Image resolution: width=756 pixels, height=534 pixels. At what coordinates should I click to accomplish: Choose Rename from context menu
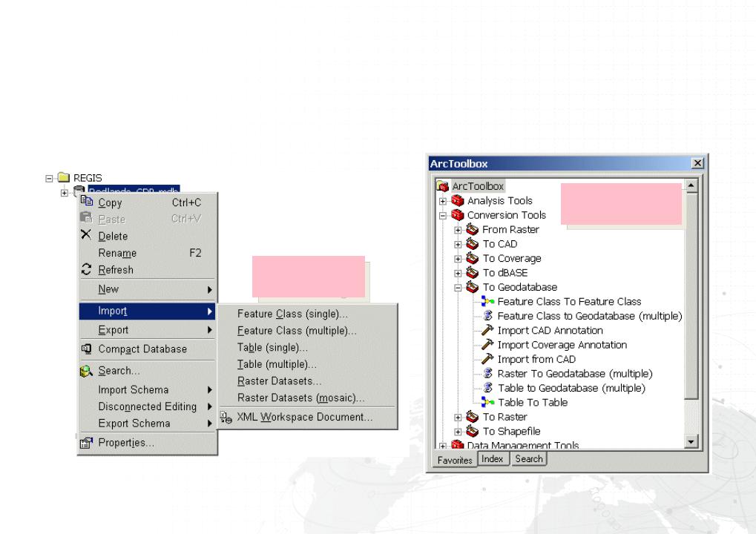(147, 253)
